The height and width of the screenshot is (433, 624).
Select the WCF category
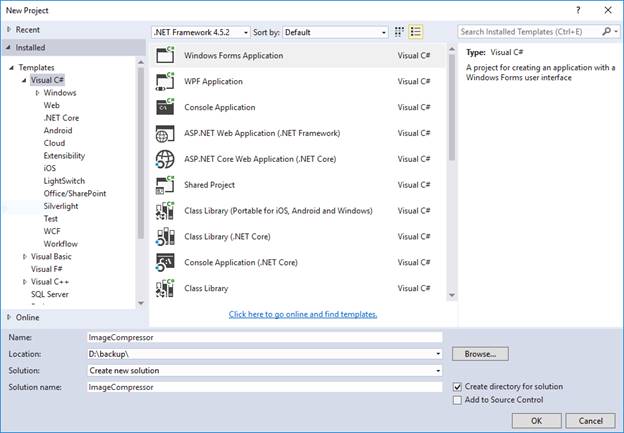(52, 231)
